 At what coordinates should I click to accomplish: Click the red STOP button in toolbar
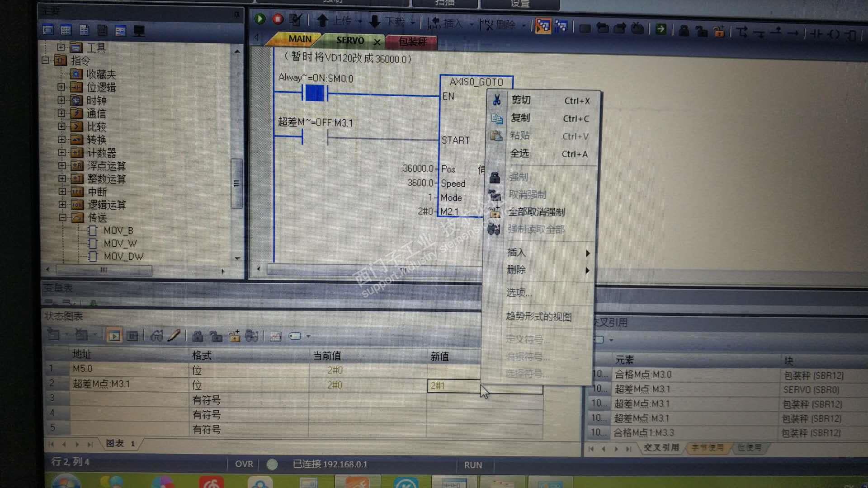pos(278,19)
